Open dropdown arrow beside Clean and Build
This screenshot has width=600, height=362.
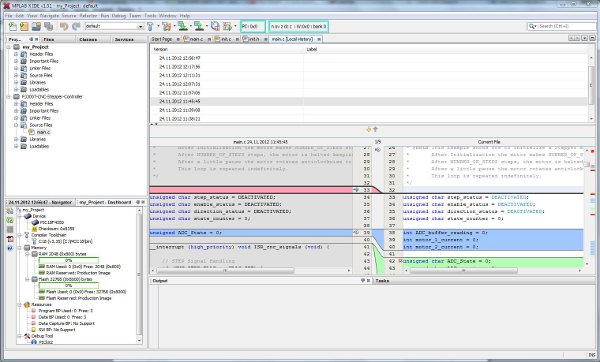(x=174, y=26)
